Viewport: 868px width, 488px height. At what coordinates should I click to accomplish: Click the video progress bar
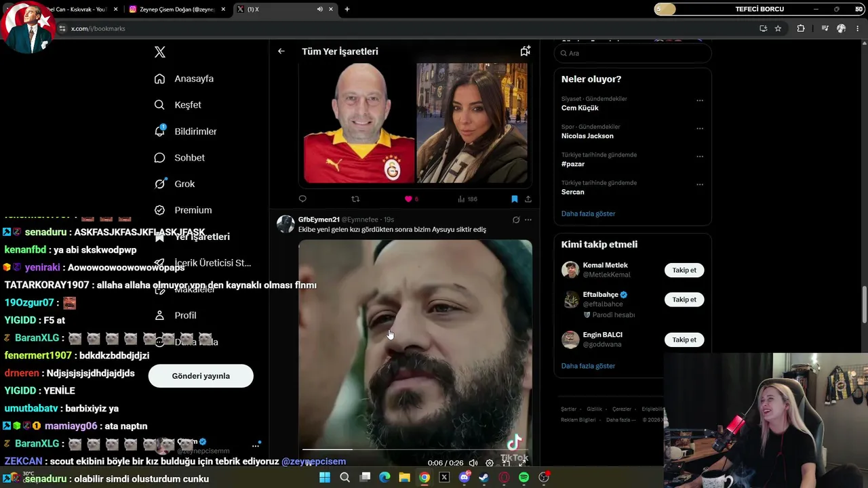pyautogui.click(x=415, y=449)
